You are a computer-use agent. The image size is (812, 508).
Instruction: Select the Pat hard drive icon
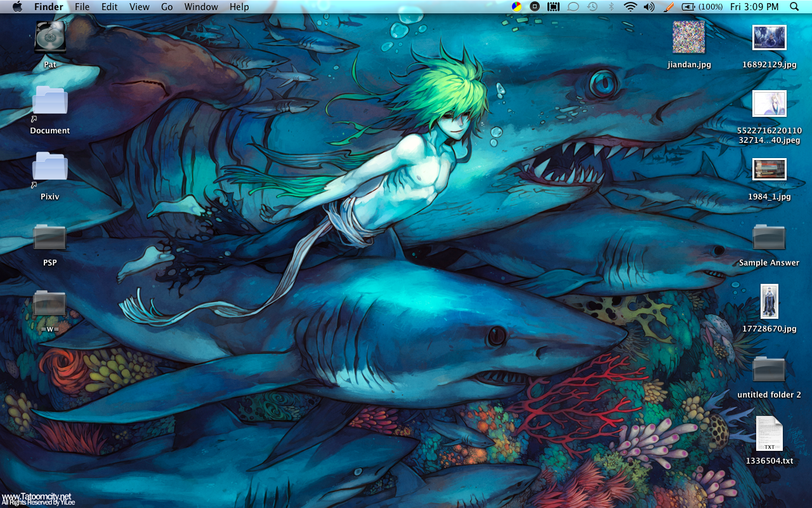[50, 37]
